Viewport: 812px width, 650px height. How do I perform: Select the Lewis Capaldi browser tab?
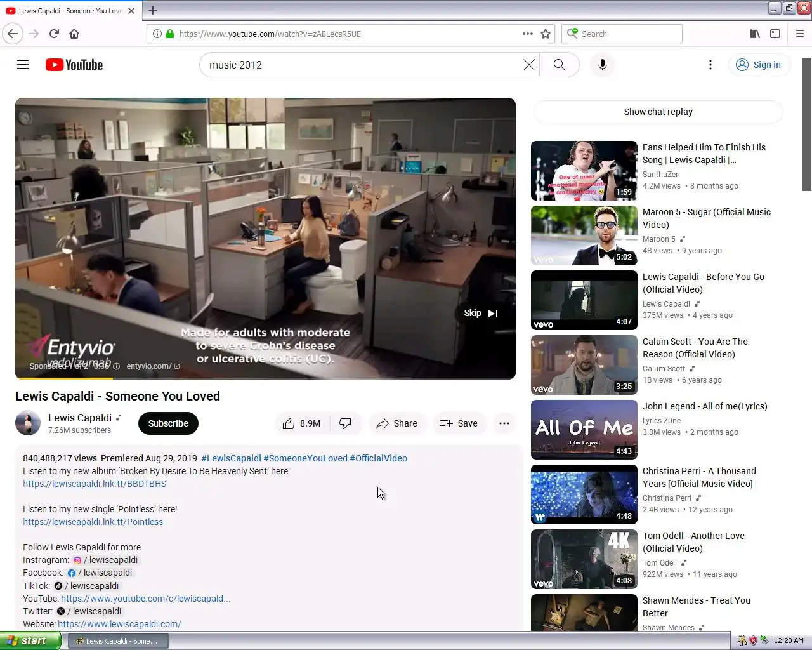(70, 10)
